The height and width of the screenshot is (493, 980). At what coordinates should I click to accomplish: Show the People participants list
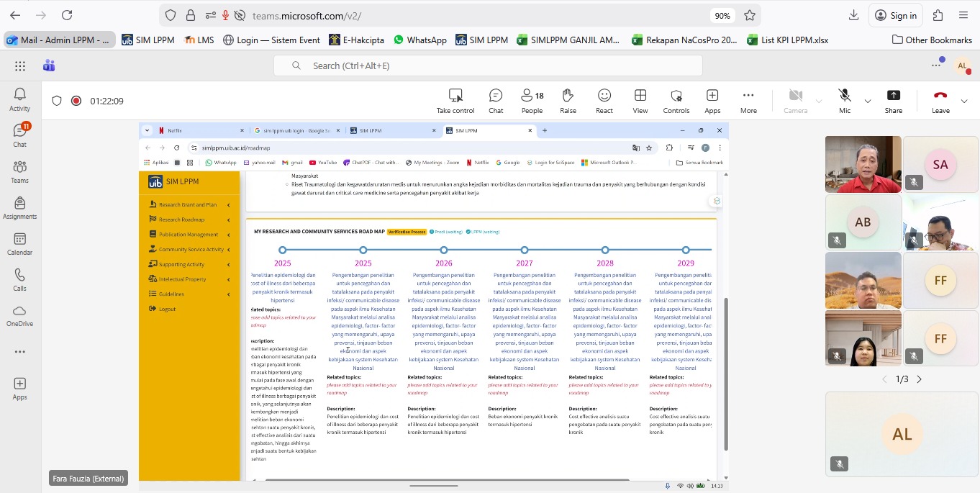tap(532, 101)
